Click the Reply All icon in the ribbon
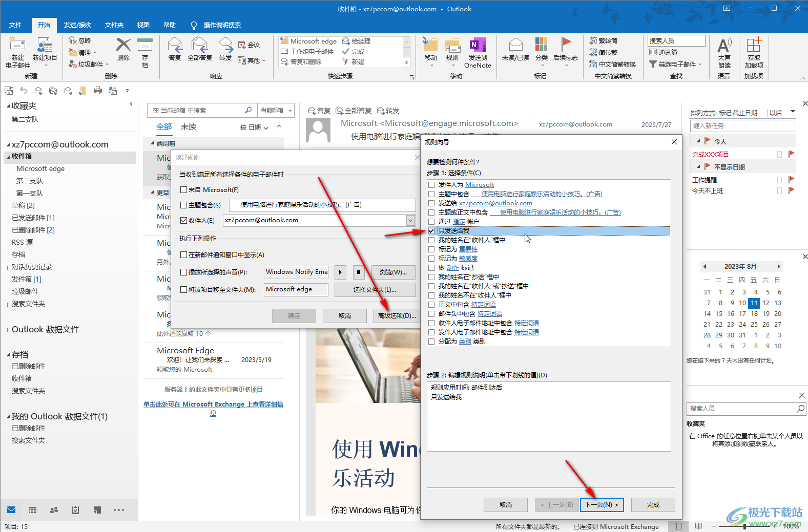Viewport: 808px width, 532px height. [199, 45]
